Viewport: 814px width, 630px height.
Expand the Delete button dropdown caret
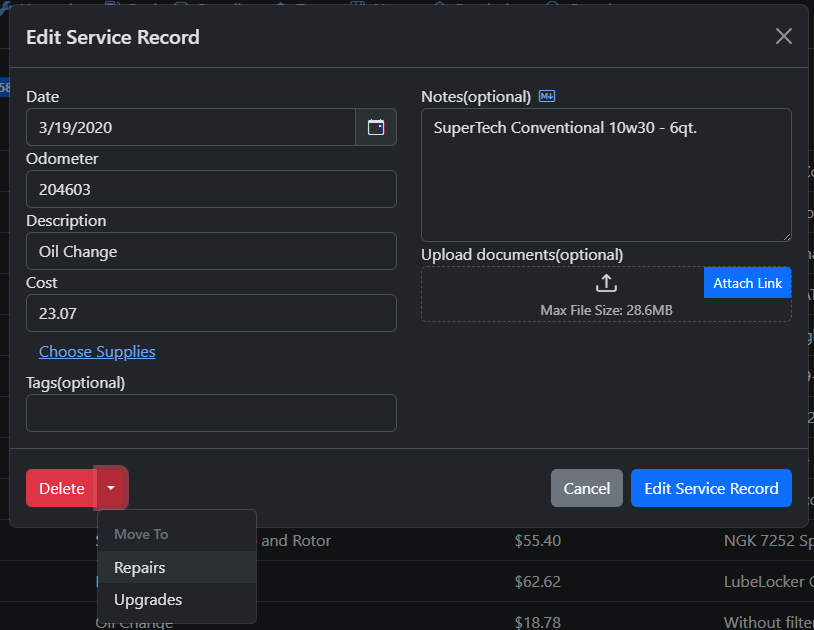pos(112,488)
